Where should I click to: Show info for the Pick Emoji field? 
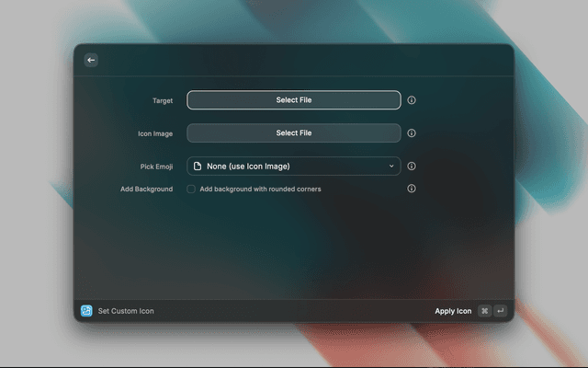[x=412, y=167]
